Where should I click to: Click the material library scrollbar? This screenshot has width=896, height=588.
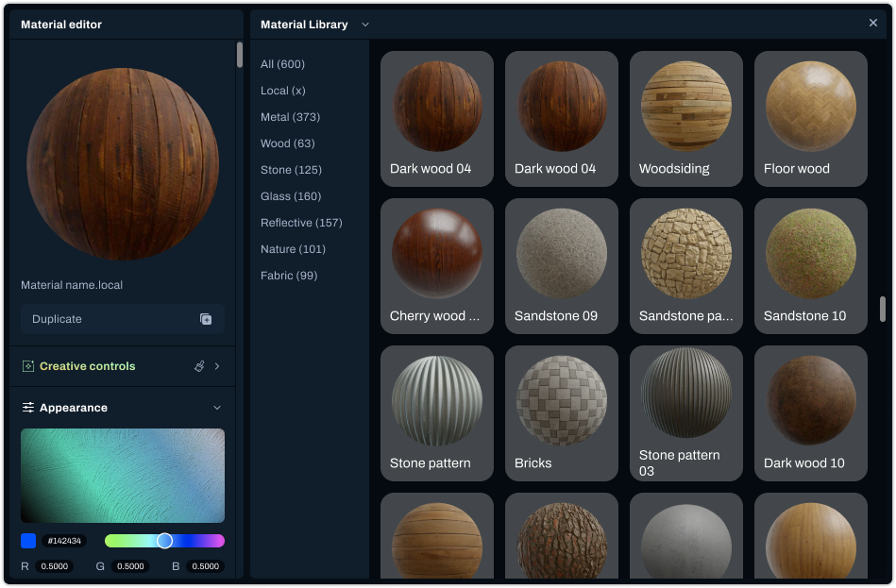pos(882,310)
